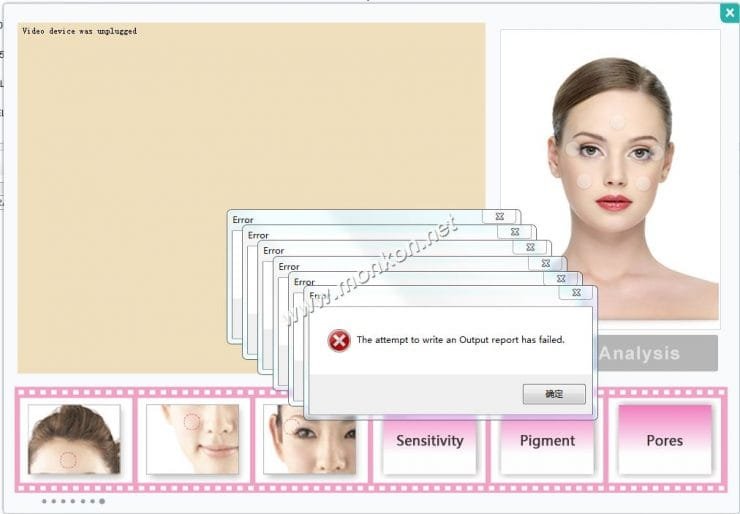
Task: Choose the cheek area thumbnail
Action: [192, 439]
